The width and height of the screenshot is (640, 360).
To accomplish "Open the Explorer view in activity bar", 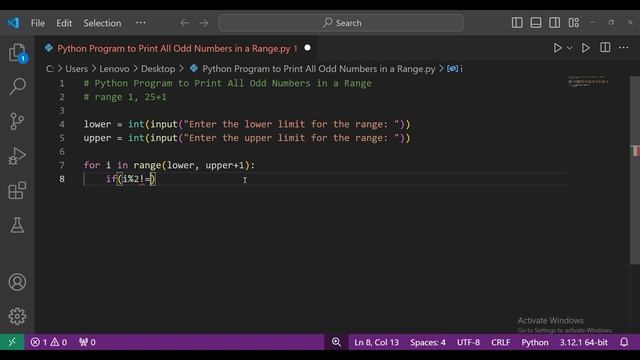I will 17,53.
